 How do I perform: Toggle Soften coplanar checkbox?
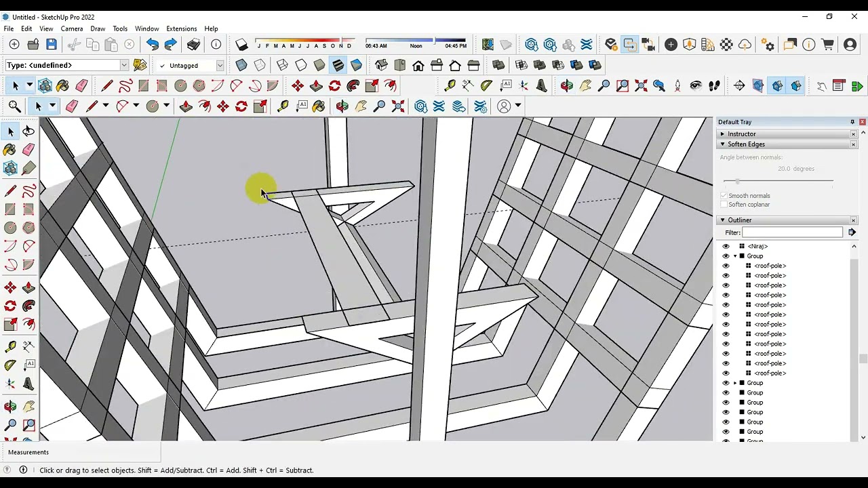(x=724, y=205)
